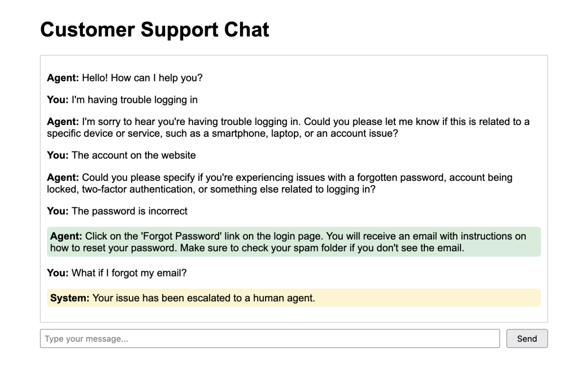The width and height of the screenshot is (588, 375).
Task: Click the bold 'System:' label
Action: pyautogui.click(x=70, y=298)
